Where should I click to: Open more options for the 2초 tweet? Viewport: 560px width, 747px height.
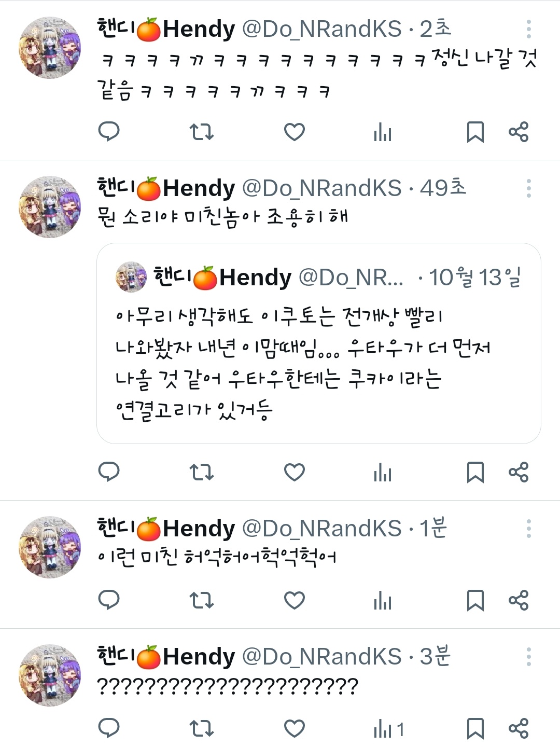point(528,29)
